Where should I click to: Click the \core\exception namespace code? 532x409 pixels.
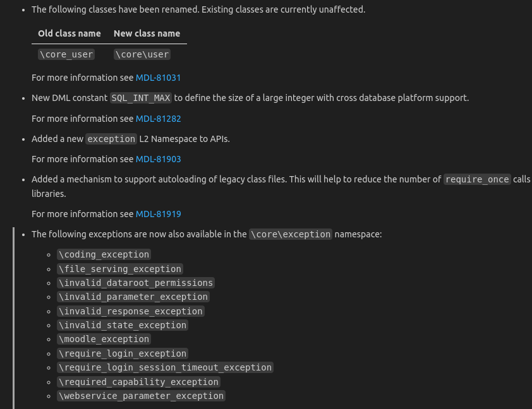coord(291,234)
